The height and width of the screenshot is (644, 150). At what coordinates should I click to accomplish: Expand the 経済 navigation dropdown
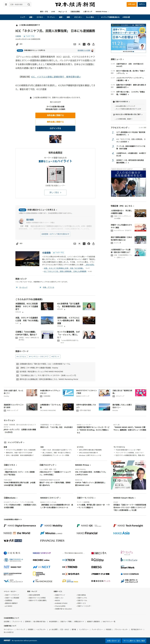(x=61, y=17)
